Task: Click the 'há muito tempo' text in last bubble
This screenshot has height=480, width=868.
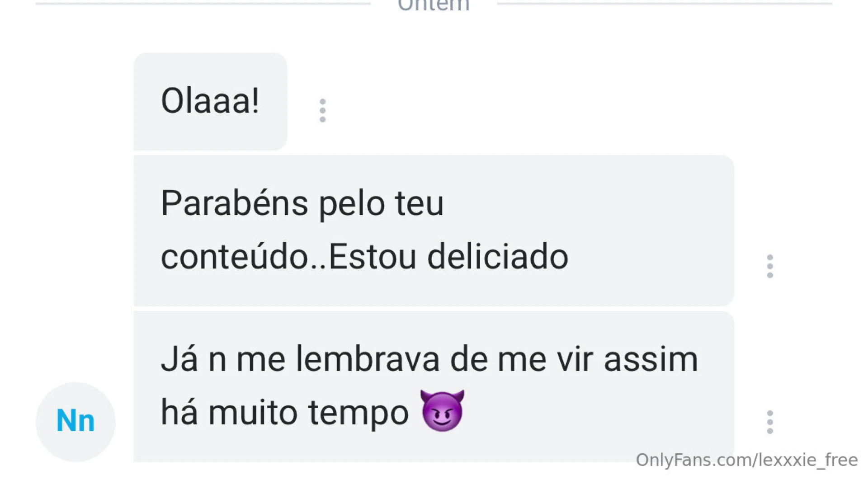Action: pos(285,411)
